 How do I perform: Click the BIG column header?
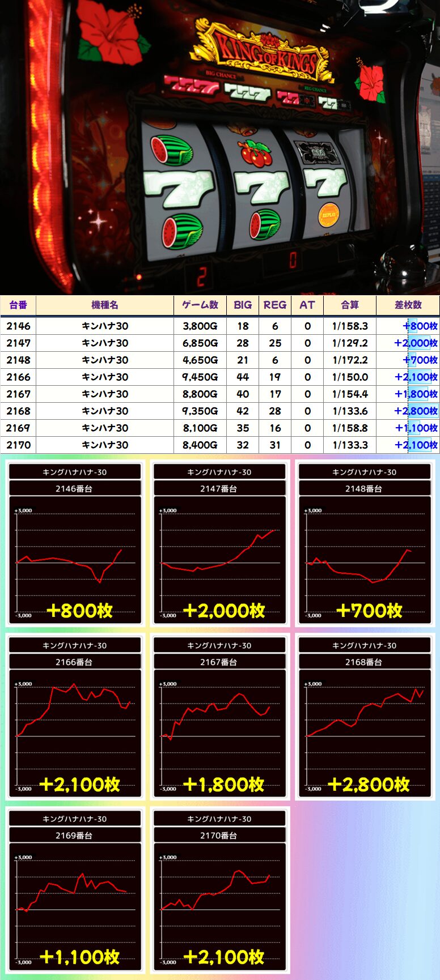(x=243, y=305)
